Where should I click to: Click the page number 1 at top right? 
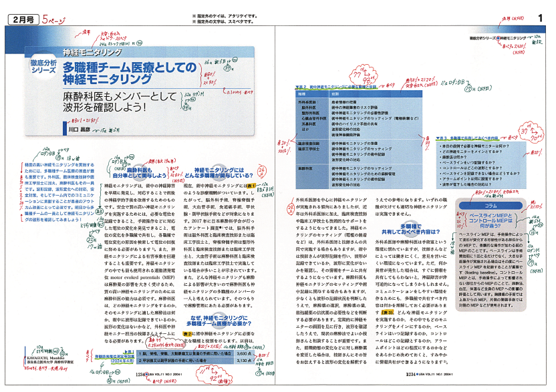[x=539, y=19]
